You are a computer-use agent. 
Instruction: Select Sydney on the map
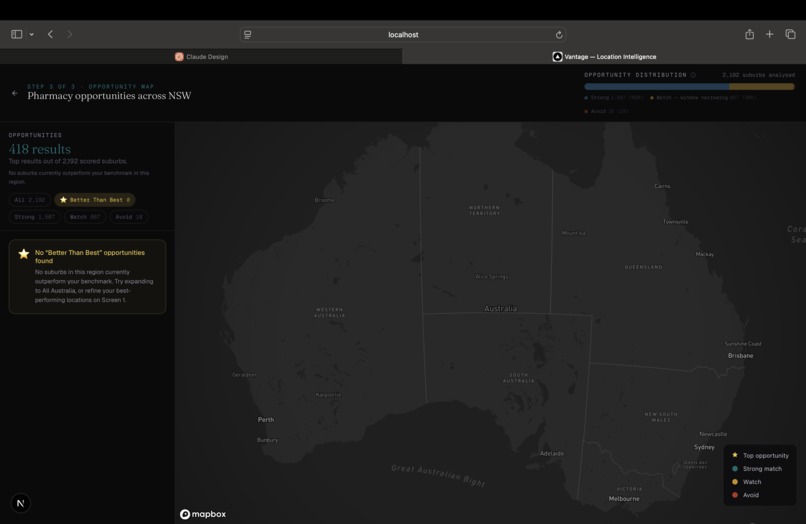[x=704, y=447]
